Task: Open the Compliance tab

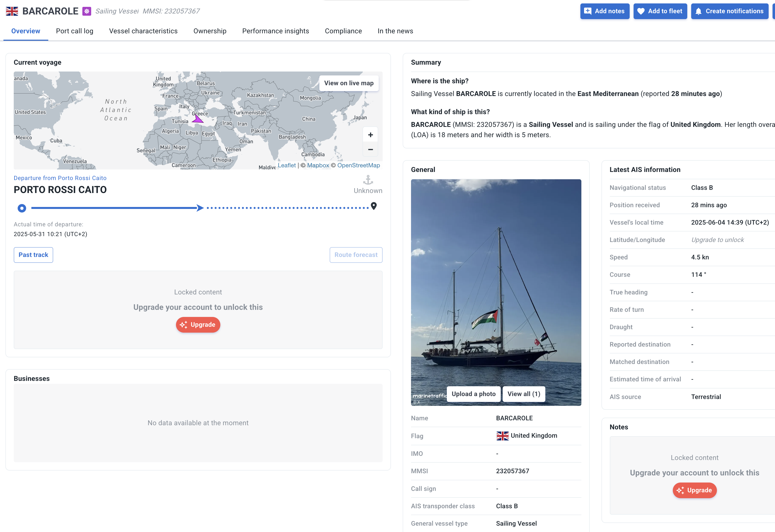Action: (343, 31)
